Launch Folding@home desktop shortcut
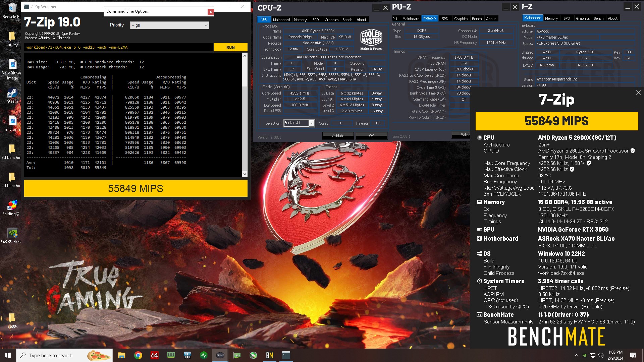 [x=12, y=208]
